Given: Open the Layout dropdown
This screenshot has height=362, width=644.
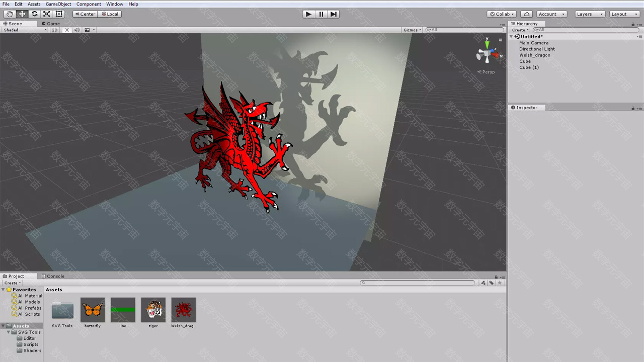Looking at the screenshot, I should pos(624,14).
